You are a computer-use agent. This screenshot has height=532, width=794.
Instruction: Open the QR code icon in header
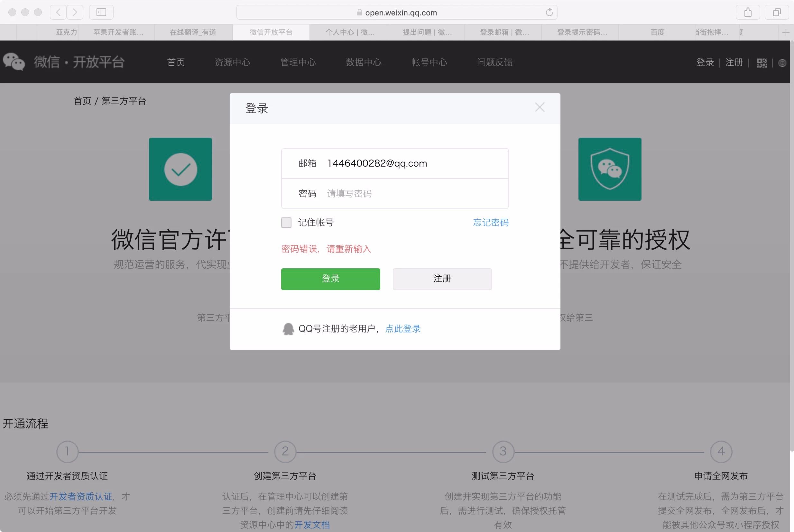(762, 63)
